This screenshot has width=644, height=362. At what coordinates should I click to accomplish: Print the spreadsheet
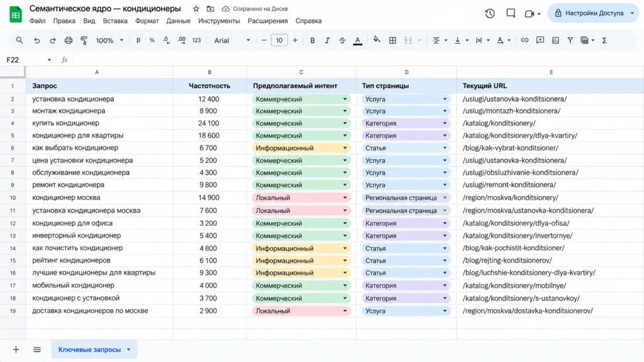[x=69, y=40]
